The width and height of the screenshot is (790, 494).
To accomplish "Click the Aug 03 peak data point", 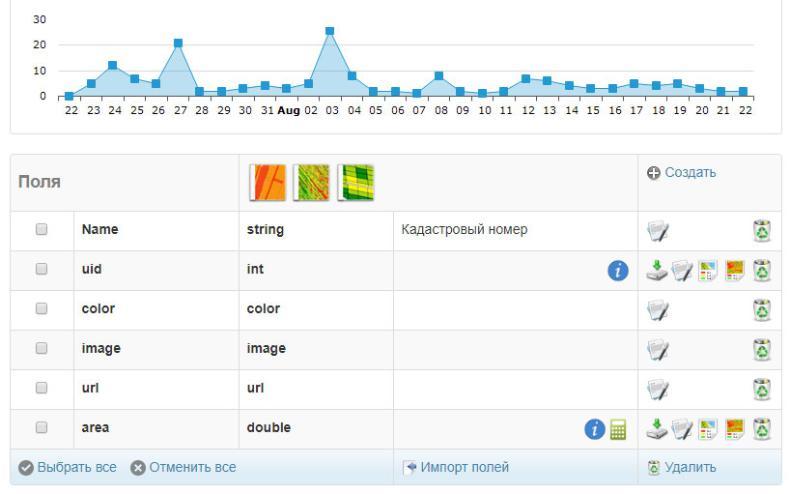I will [x=330, y=31].
